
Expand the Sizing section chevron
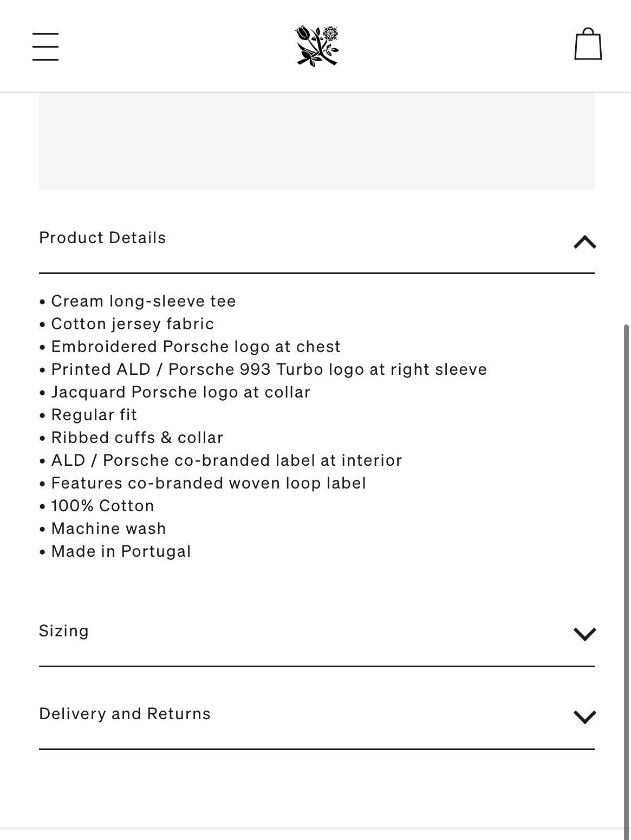click(584, 634)
